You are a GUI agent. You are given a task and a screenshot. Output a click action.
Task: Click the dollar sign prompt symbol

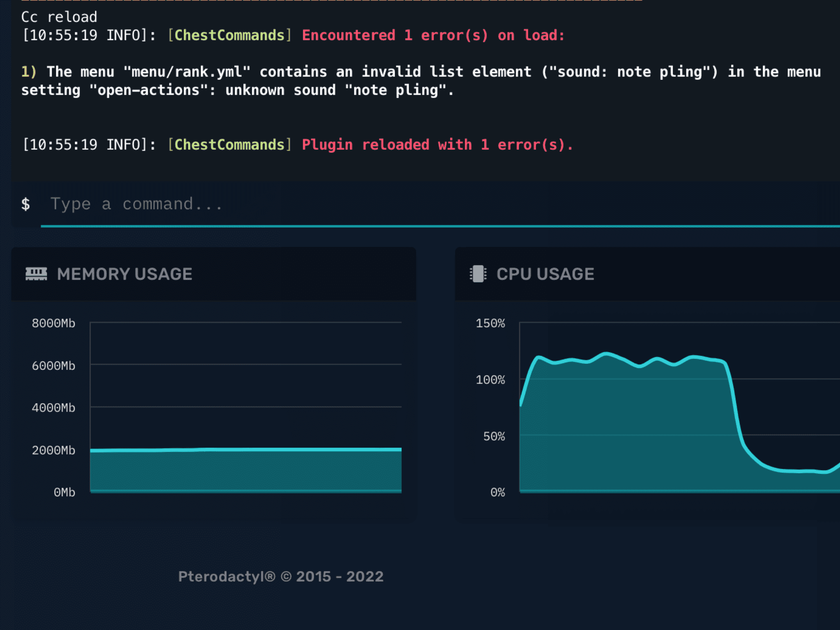pos(25,204)
